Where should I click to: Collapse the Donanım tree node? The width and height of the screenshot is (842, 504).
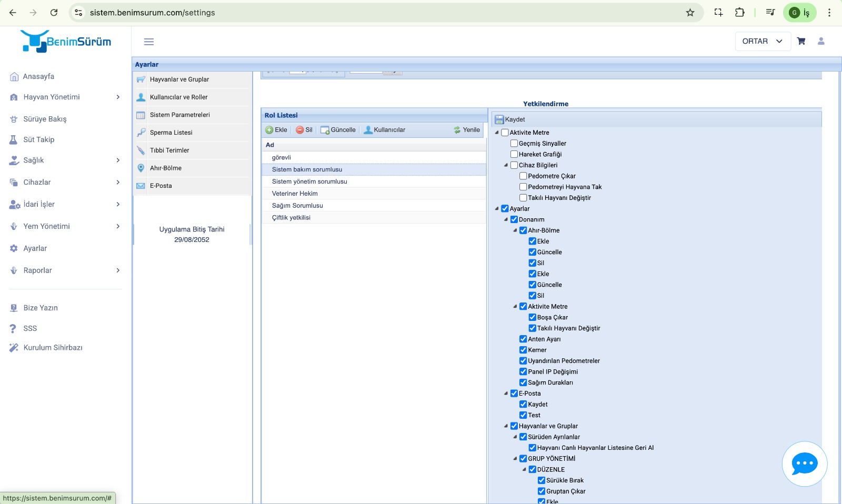pos(506,219)
